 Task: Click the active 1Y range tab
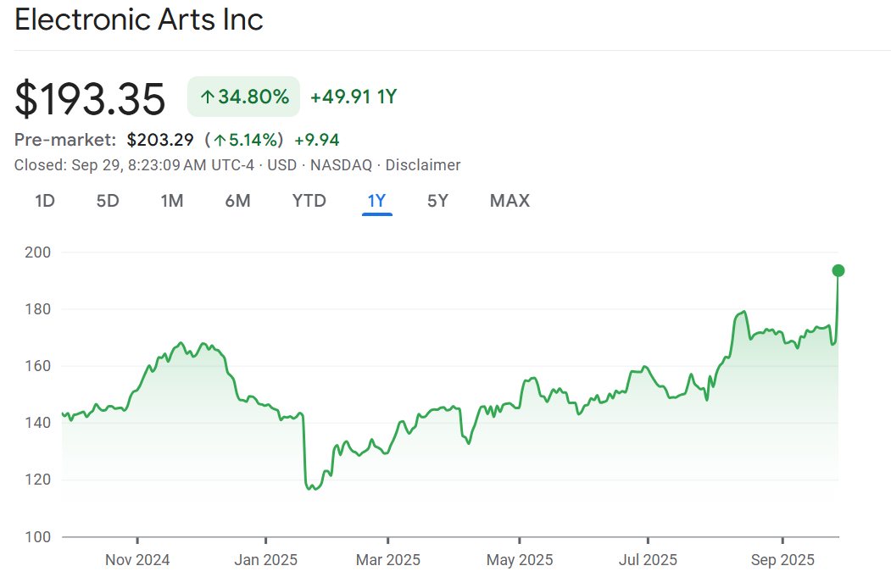pyautogui.click(x=376, y=201)
